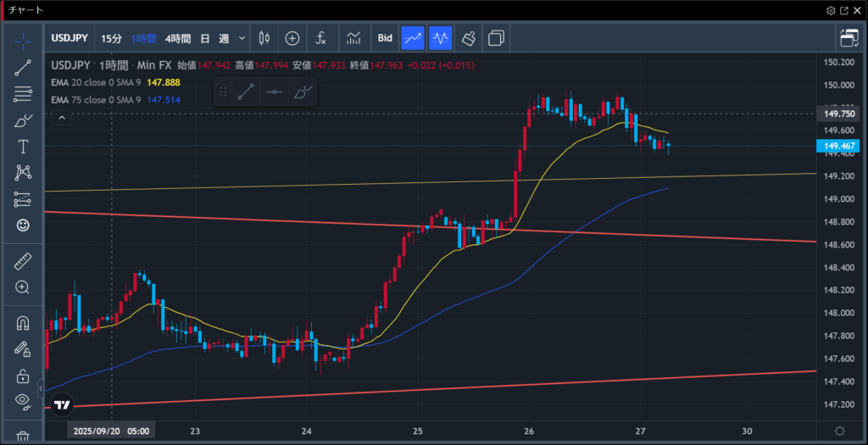Switch to the 15分 timeframe
Viewport: 868px width, 445px height.
[x=111, y=38]
